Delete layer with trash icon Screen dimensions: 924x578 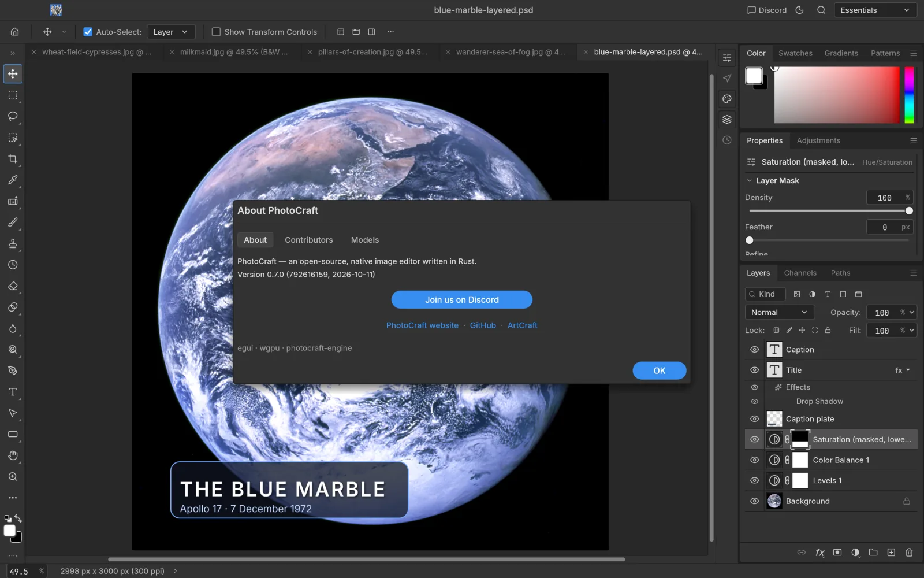(909, 553)
